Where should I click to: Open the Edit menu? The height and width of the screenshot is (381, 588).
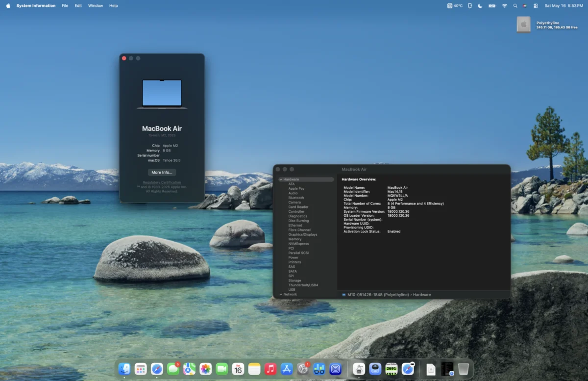78,6
